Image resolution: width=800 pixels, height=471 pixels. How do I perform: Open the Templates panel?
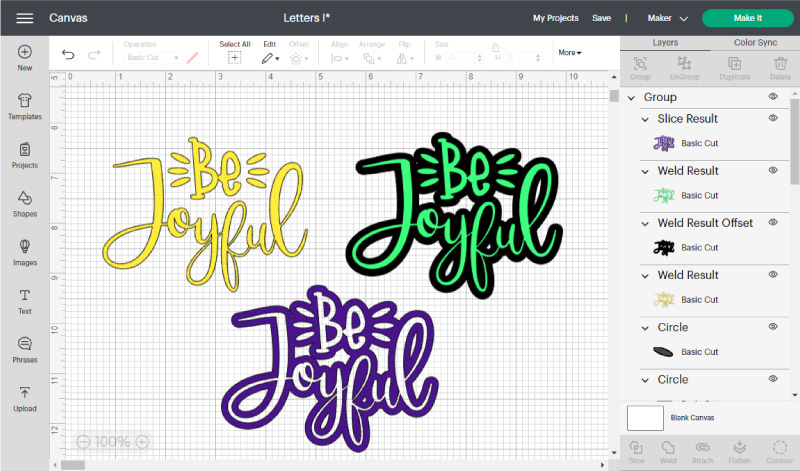tap(24, 105)
